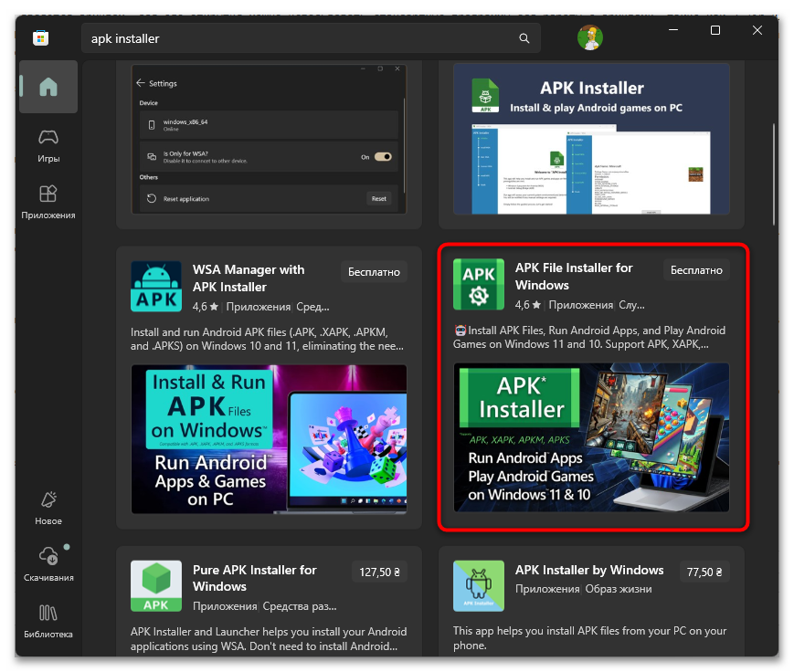Image resolution: width=794 pixels, height=672 pixels.
Task: Click Образ жизни category text
Action: (619, 589)
